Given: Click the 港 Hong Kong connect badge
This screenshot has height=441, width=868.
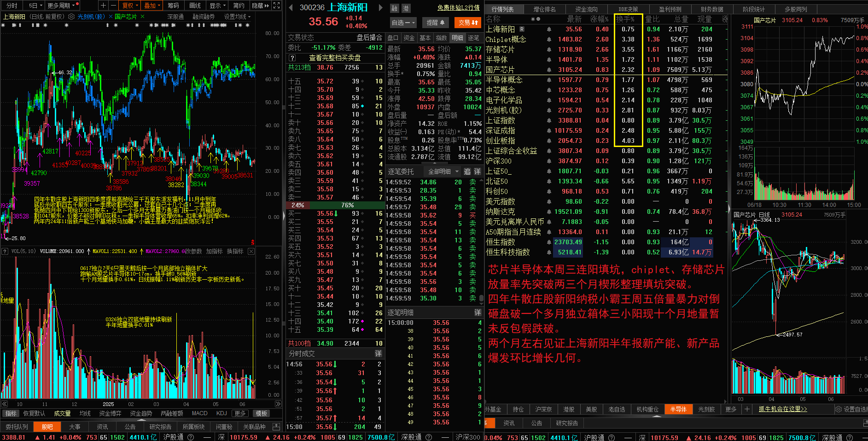Looking at the screenshot, I should click(x=406, y=8).
